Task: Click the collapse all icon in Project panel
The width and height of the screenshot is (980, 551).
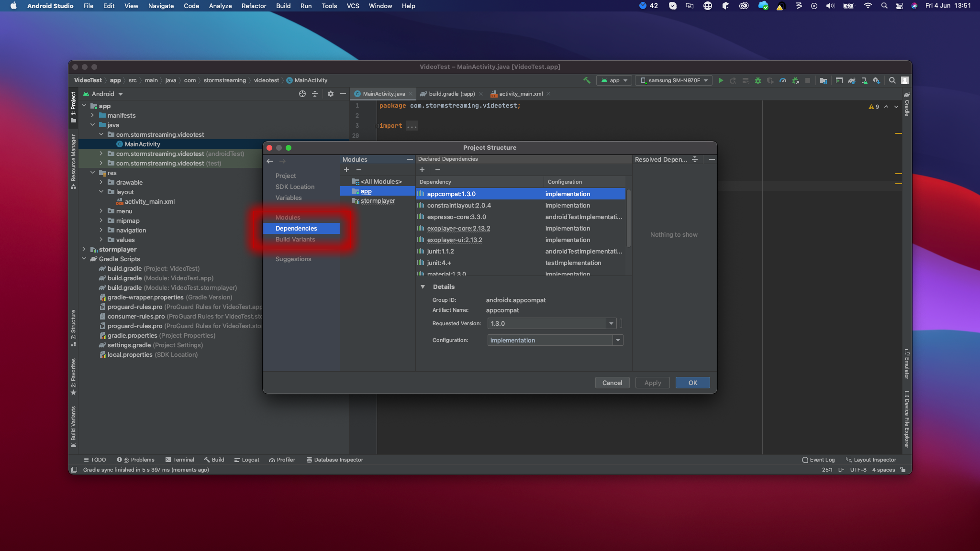Action: tap(315, 94)
